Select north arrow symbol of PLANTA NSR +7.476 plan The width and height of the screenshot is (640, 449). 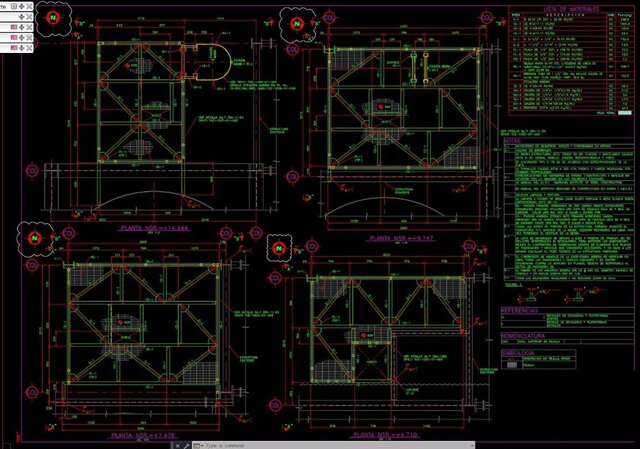click(x=35, y=238)
